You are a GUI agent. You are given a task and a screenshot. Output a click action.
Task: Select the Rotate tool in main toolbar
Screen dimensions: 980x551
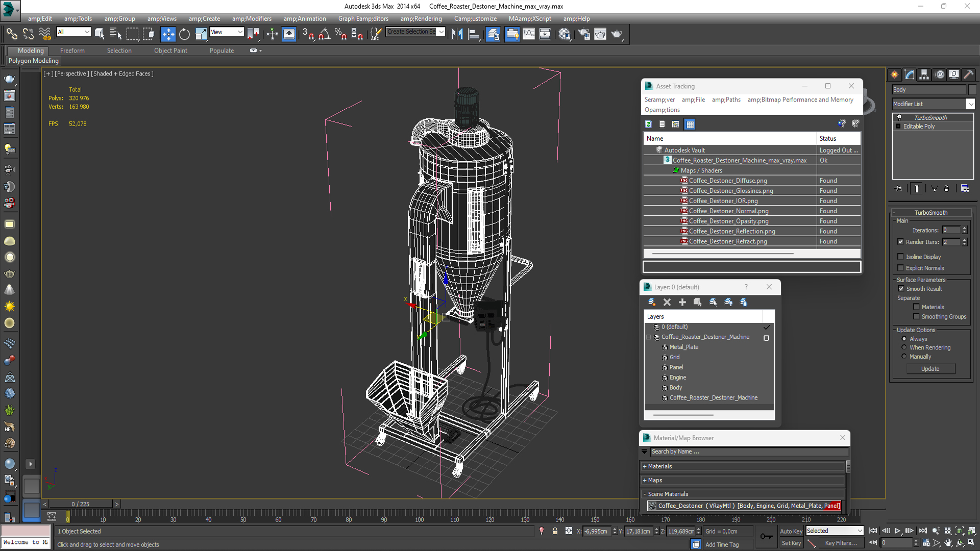(x=184, y=34)
